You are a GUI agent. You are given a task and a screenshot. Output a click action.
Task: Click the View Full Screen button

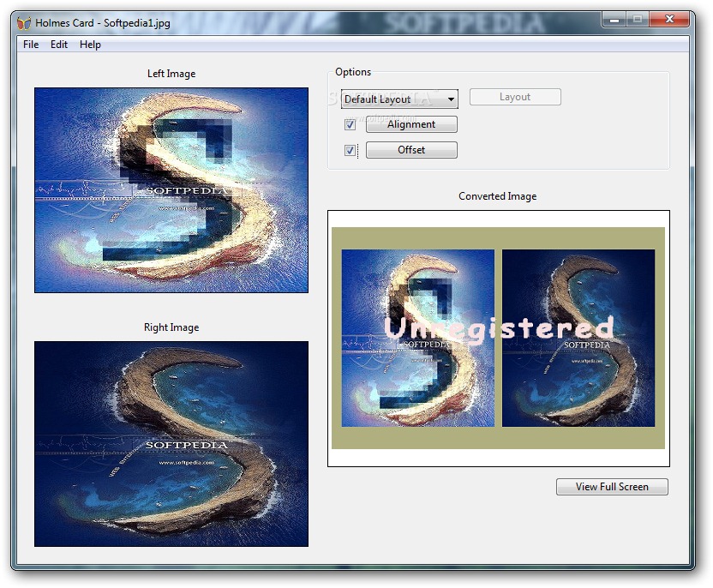coord(612,487)
